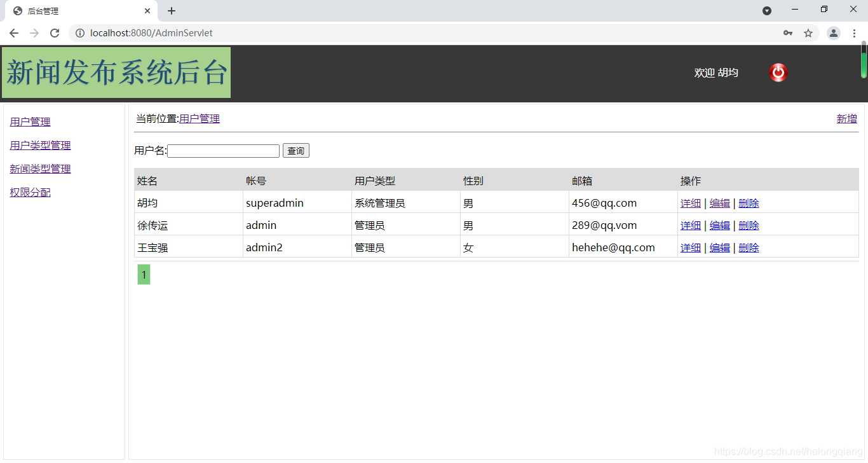Image resolution: width=868 pixels, height=463 pixels.
Task: Open the 新闻类型管理 section
Action: [39, 169]
